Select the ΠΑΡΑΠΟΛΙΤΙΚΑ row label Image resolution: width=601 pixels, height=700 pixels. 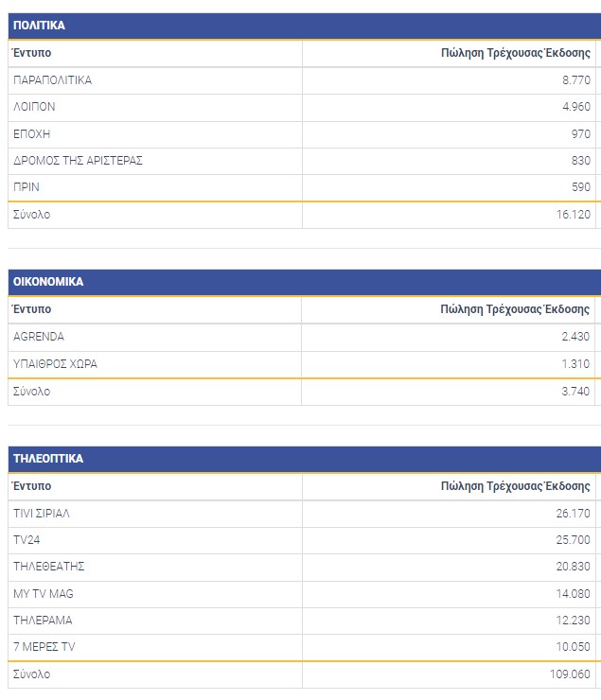pos(53,80)
